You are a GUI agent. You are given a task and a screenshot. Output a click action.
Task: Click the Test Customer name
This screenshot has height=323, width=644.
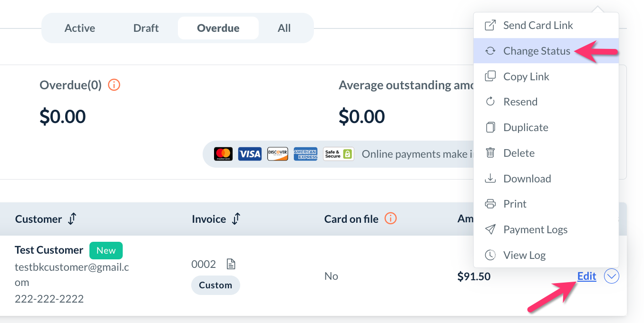coord(49,250)
